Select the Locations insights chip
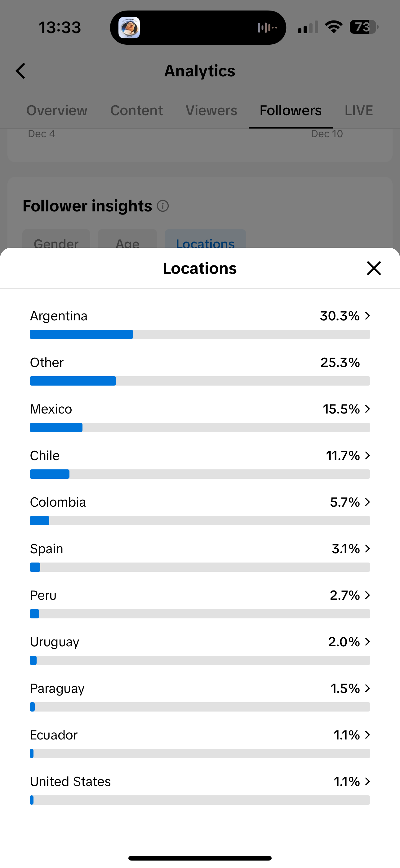Viewport: 400px width, 868px height. coord(205,239)
